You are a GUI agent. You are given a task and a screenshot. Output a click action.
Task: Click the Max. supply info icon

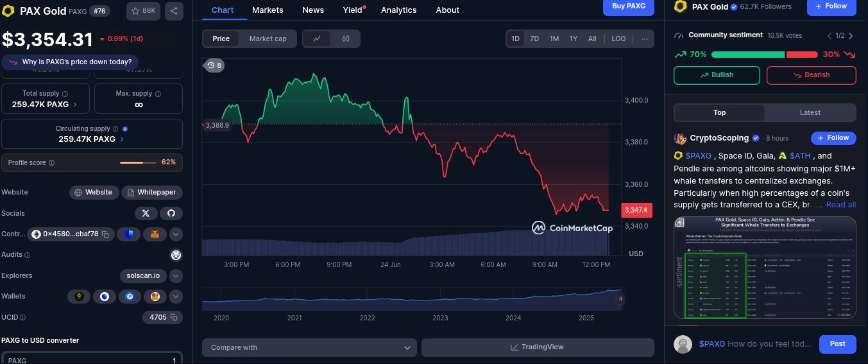[158, 94]
